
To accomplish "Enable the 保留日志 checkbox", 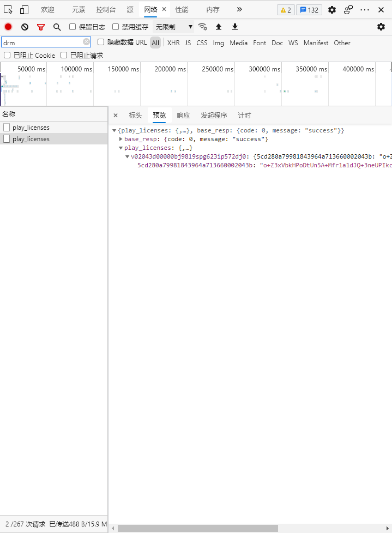I will [x=73, y=27].
